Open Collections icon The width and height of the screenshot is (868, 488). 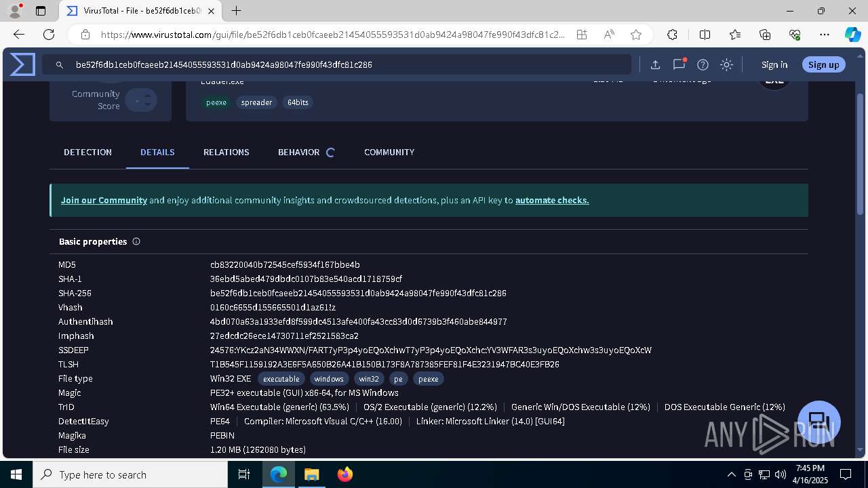click(x=765, y=35)
